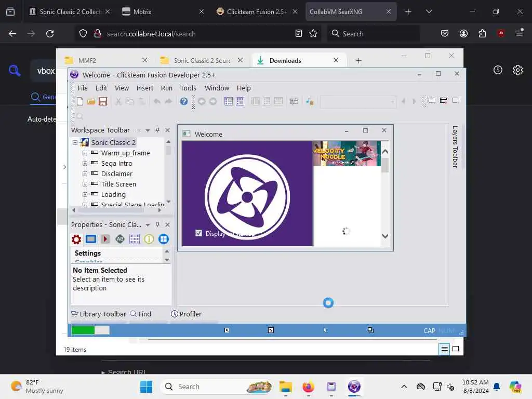
Task: Click the New file icon in Fusion toolbar
Action: tap(80, 101)
